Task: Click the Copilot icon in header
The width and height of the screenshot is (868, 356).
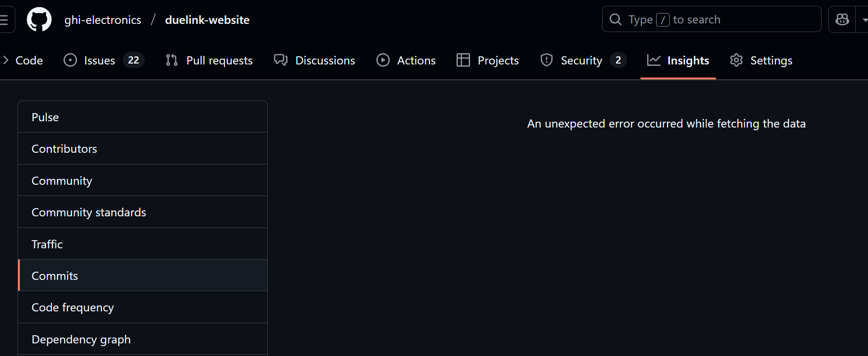Action: pyautogui.click(x=842, y=19)
